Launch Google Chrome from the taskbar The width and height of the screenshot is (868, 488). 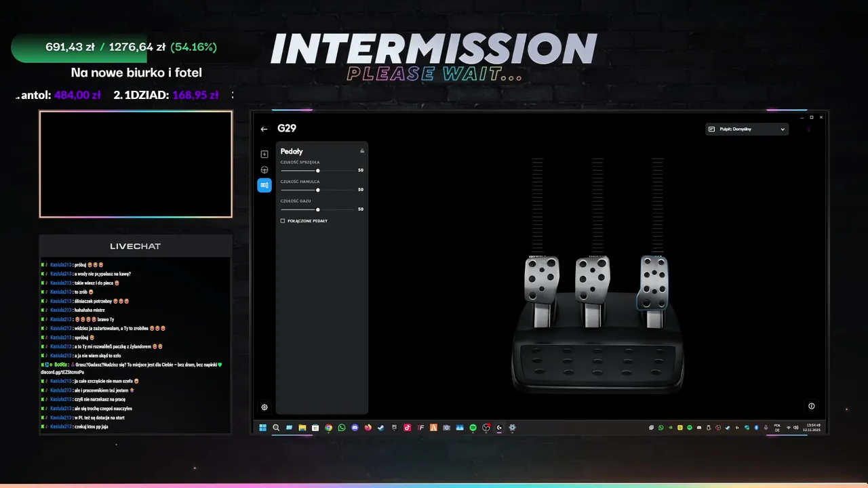tap(329, 428)
